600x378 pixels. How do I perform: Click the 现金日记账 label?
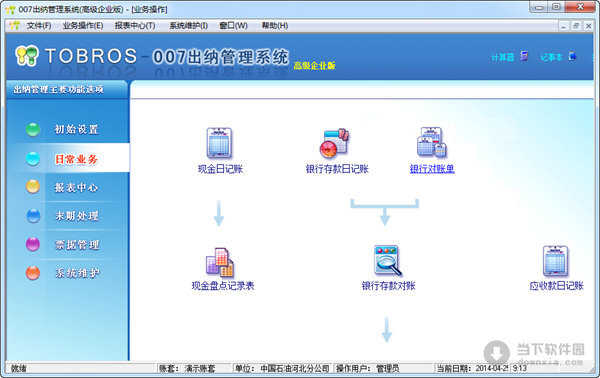point(220,169)
